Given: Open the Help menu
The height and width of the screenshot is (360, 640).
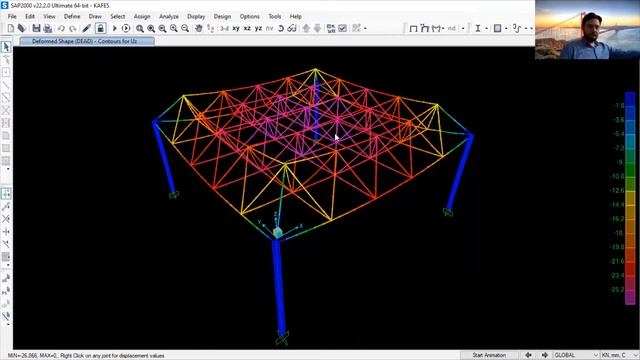Looking at the screenshot, I should tap(296, 16).
